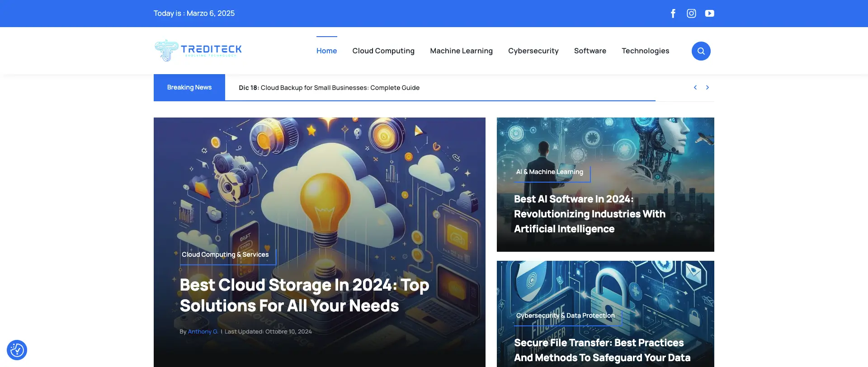
Task: Open the Secure File Transfer article card
Action: [602, 350]
